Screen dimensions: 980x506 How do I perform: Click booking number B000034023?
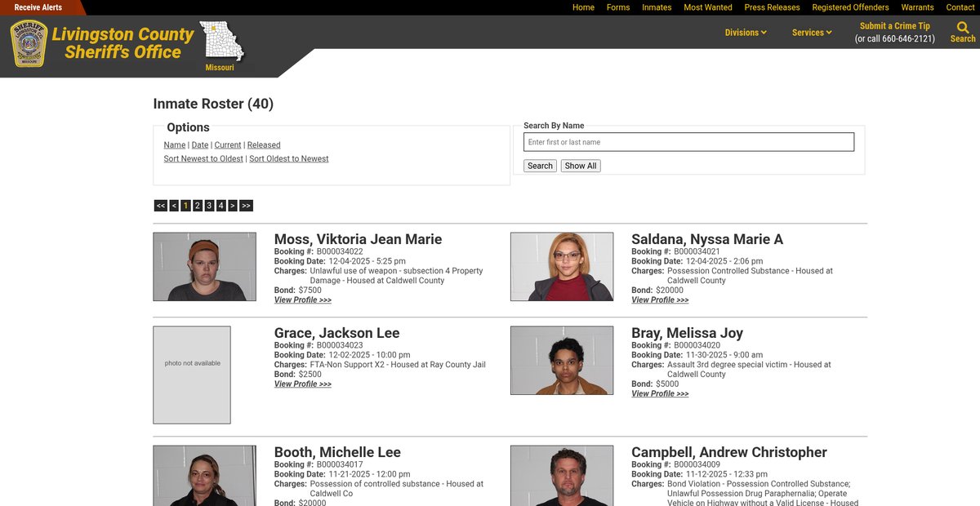point(340,346)
